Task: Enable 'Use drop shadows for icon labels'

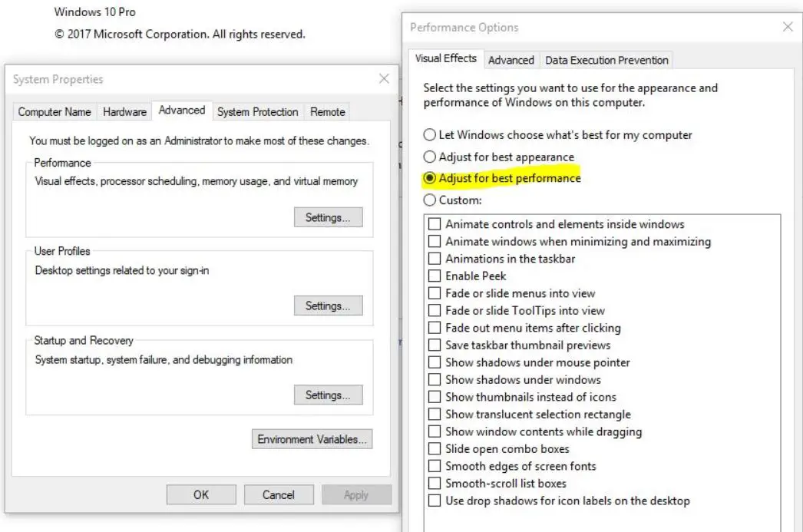Action: tap(435, 501)
